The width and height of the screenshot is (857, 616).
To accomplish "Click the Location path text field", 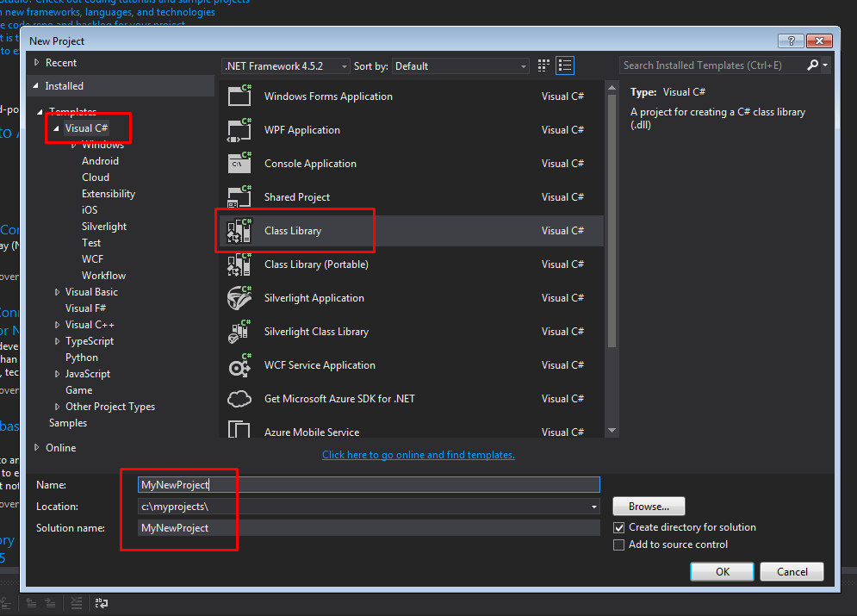I will [363, 507].
